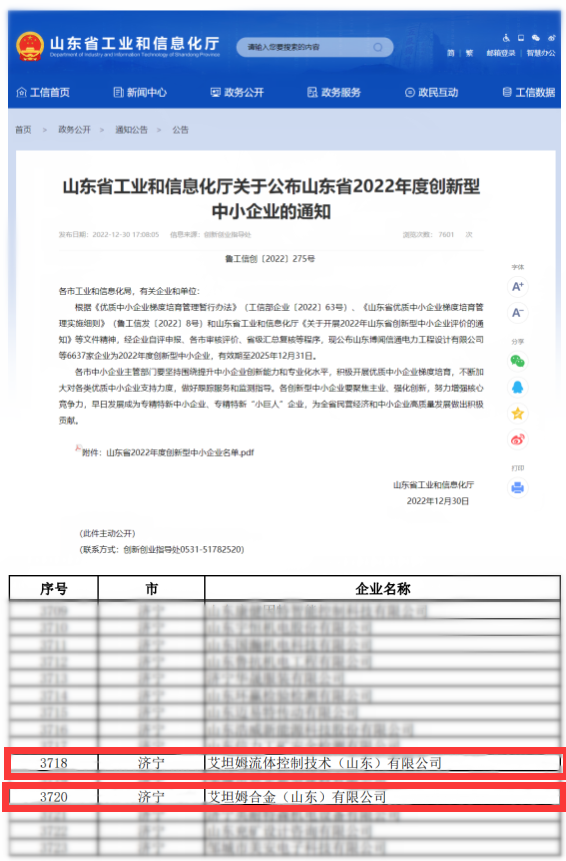Click the national emblem logo
566x861 pixels.
point(30,47)
